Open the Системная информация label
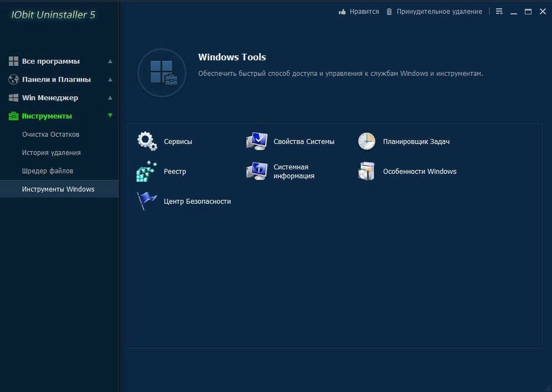This screenshot has height=392, width=552. [x=293, y=172]
